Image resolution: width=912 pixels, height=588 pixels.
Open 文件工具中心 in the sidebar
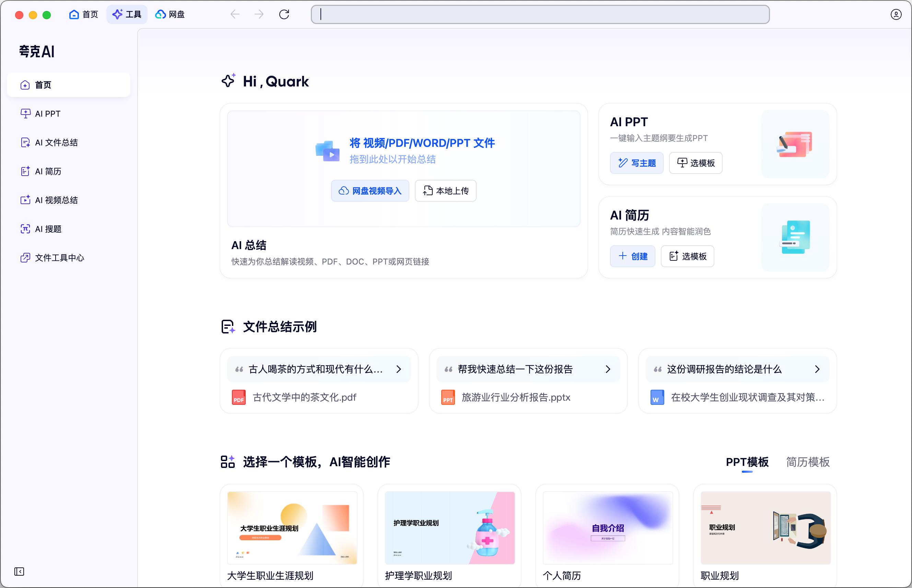click(x=59, y=258)
